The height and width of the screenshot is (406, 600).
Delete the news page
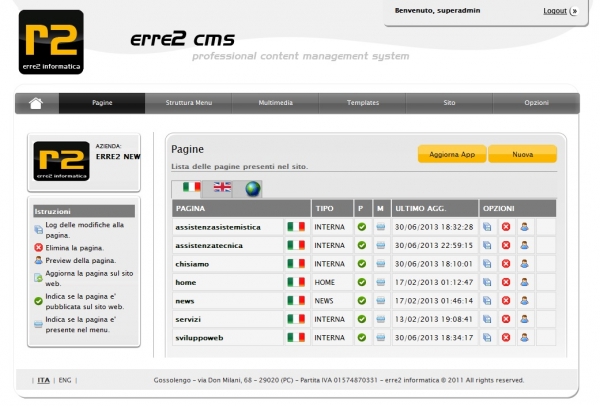point(506,301)
